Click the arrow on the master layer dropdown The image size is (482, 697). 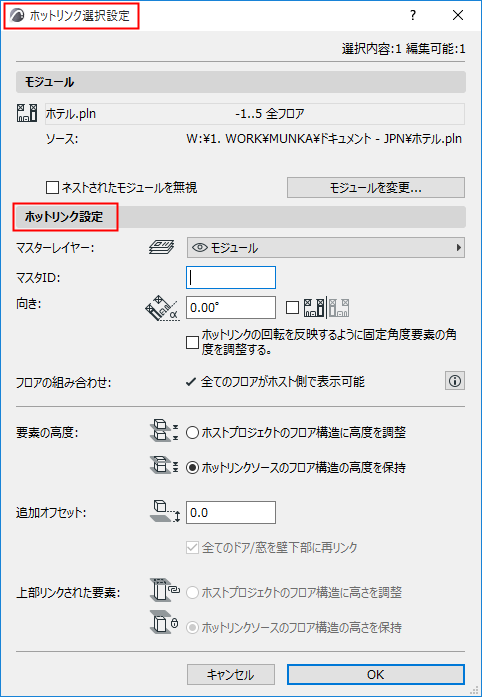coord(458,248)
